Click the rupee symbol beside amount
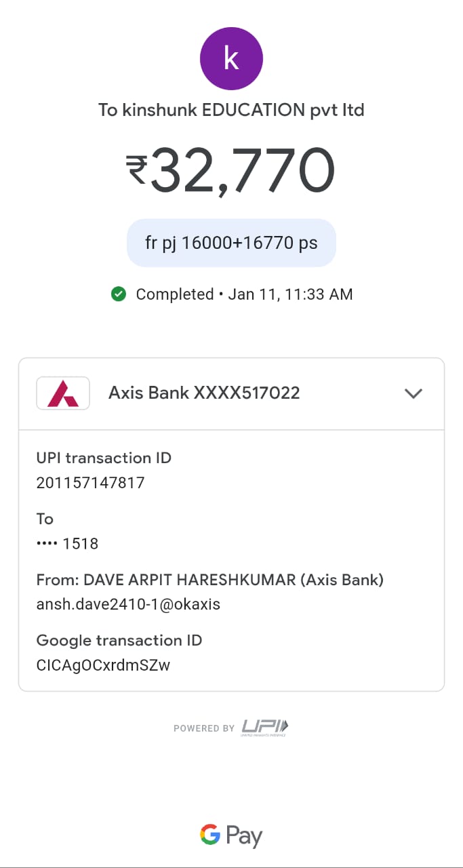The height and width of the screenshot is (868, 463). point(136,170)
